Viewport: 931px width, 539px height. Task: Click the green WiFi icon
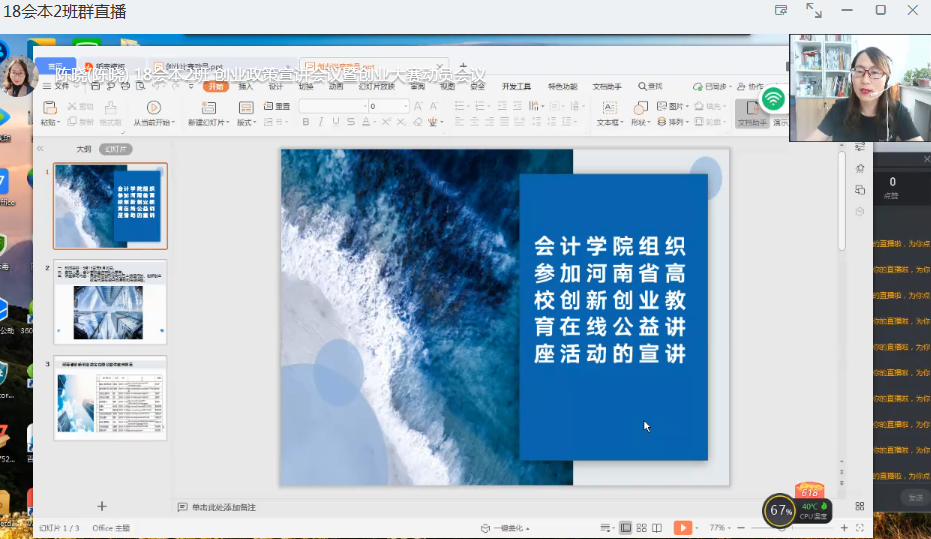click(772, 99)
